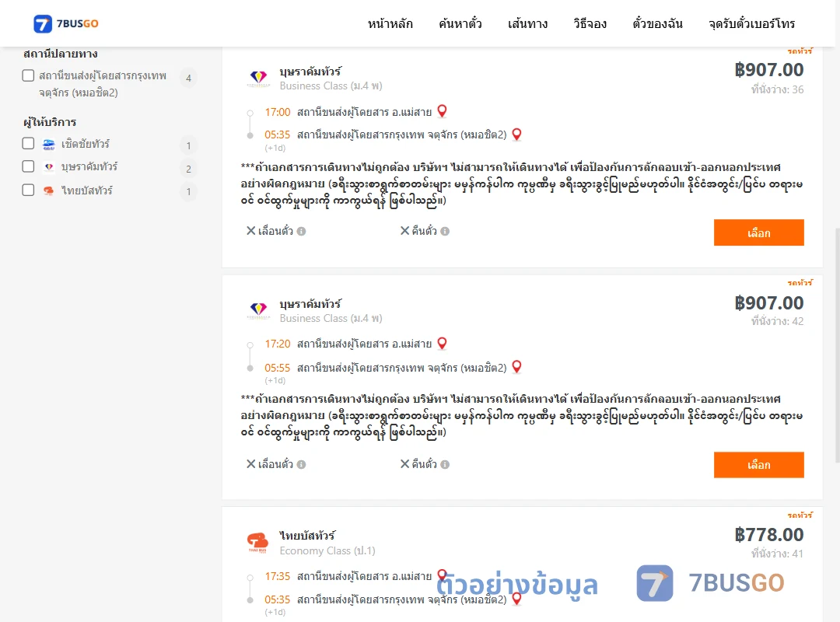840x622 pixels.
Task: Click the บุษราคัมทัวร์ logo on the 17:20 trip
Action: 258,311
